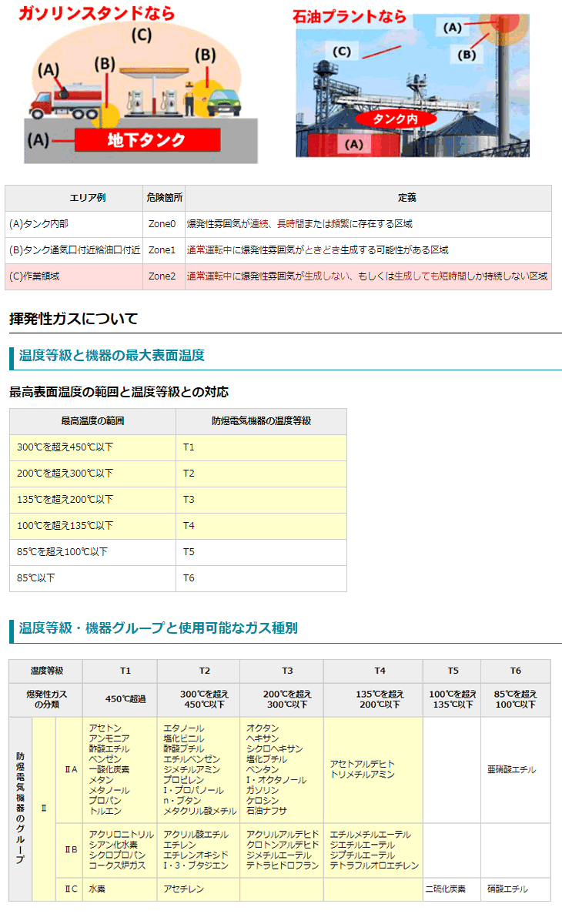Click the 85℃以下 cell

[x=92, y=577]
